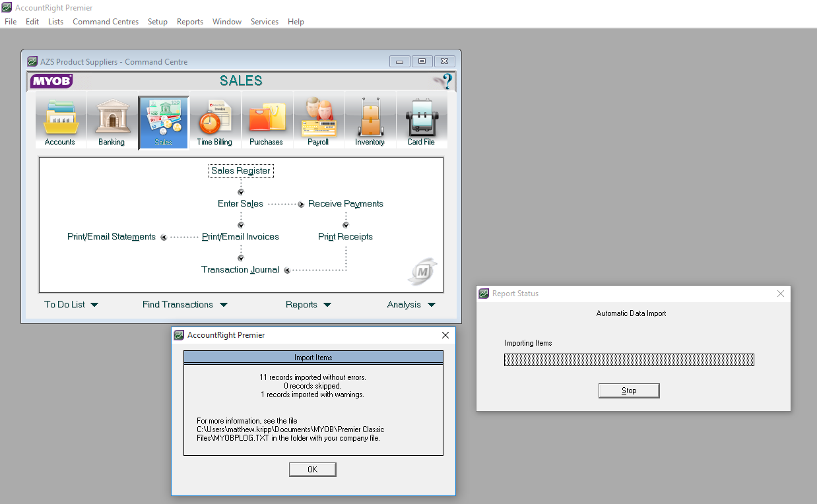Open the Accounts command centre
The width and height of the screenshot is (817, 504).
click(60, 123)
